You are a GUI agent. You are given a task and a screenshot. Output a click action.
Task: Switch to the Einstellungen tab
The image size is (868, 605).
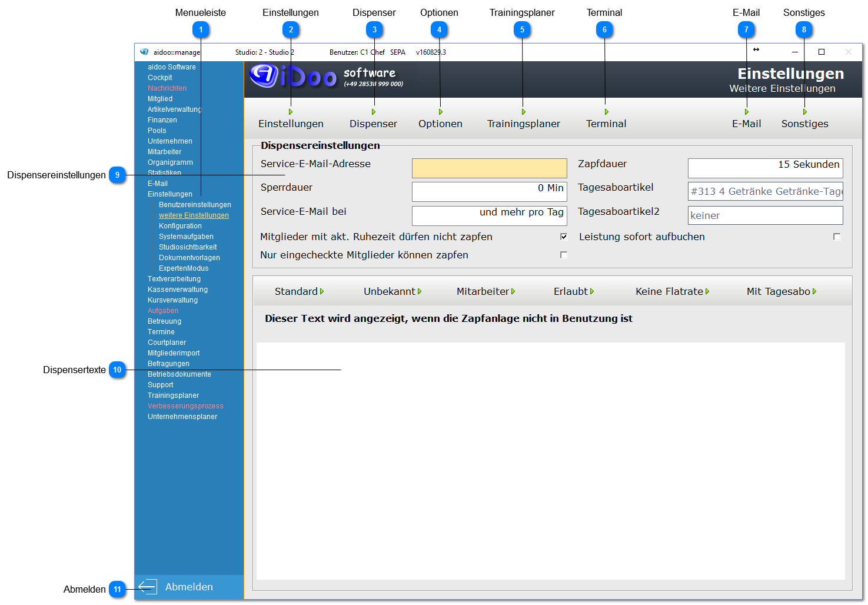coord(291,124)
